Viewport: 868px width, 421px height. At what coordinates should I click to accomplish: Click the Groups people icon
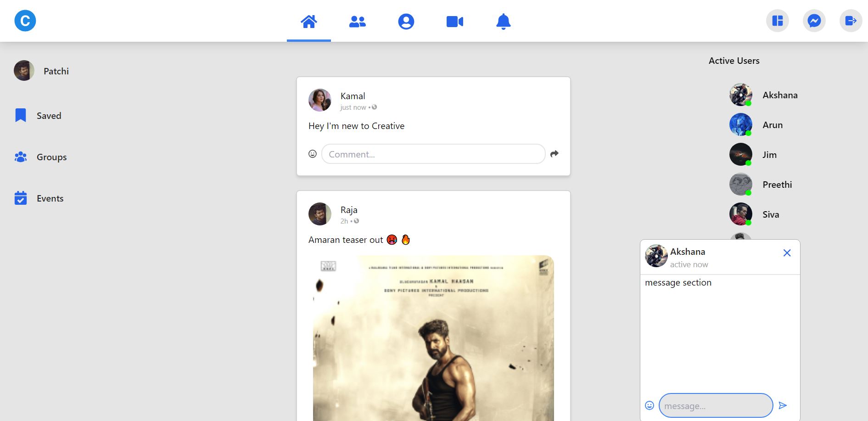click(21, 157)
